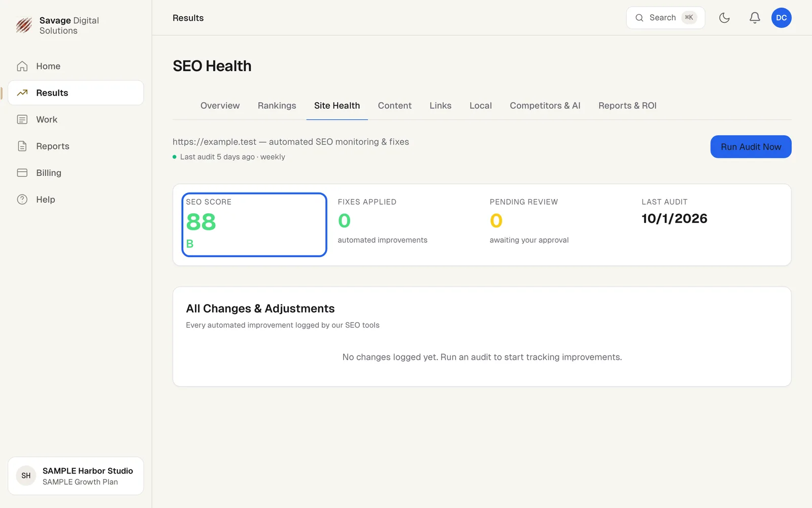The image size is (812, 508).
Task: Click the Savage Digital Solutions logo icon
Action: 24,25
